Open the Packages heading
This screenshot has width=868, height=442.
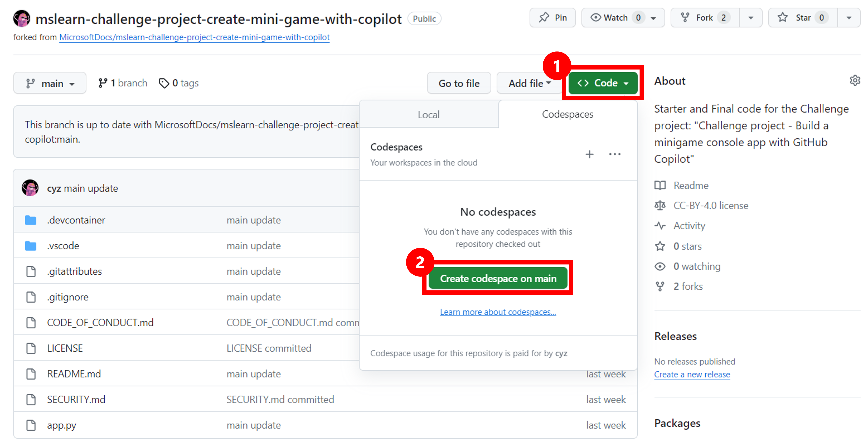coord(677,423)
